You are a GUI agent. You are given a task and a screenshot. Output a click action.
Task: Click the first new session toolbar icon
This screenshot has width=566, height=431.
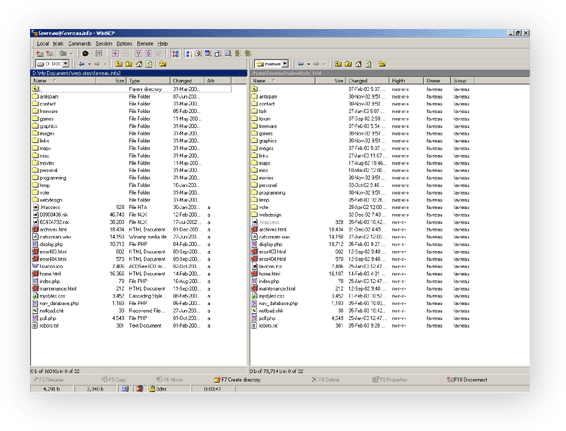click(40, 53)
